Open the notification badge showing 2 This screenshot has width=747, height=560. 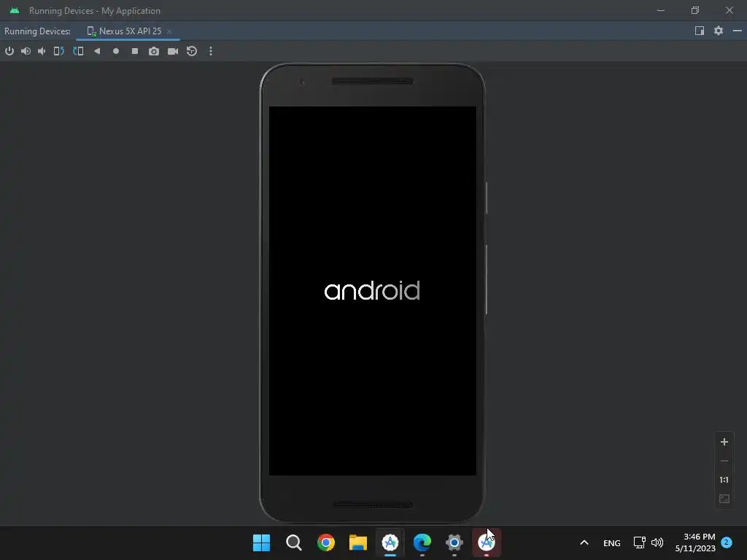point(727,542)
